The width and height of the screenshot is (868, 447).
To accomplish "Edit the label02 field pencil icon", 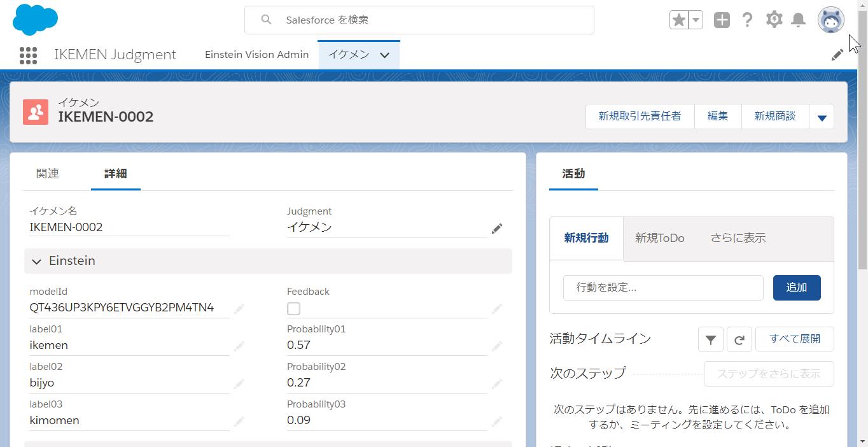I will (239, 383).
